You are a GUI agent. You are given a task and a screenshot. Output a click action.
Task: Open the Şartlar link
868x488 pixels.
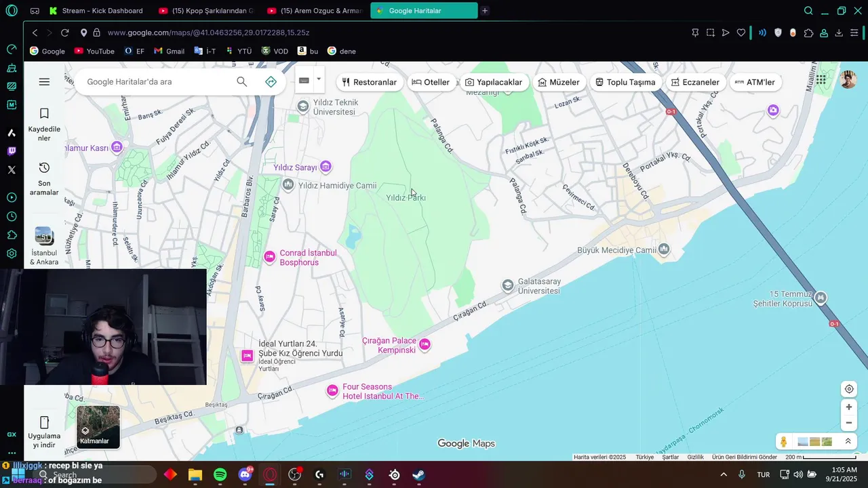[x=671, y=457]
